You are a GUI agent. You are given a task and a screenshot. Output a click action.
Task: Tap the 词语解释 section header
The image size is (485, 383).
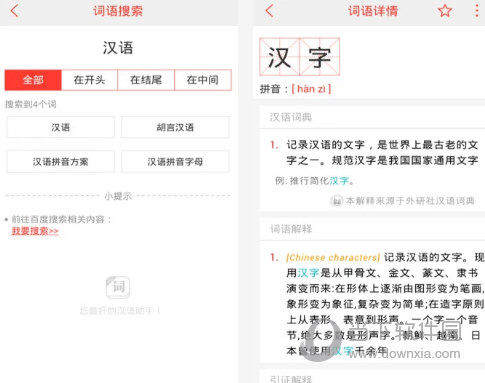click(291, 229)
